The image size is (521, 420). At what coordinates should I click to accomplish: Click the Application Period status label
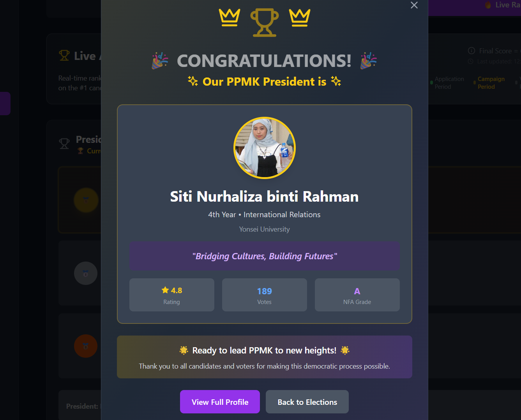point(449,83)
